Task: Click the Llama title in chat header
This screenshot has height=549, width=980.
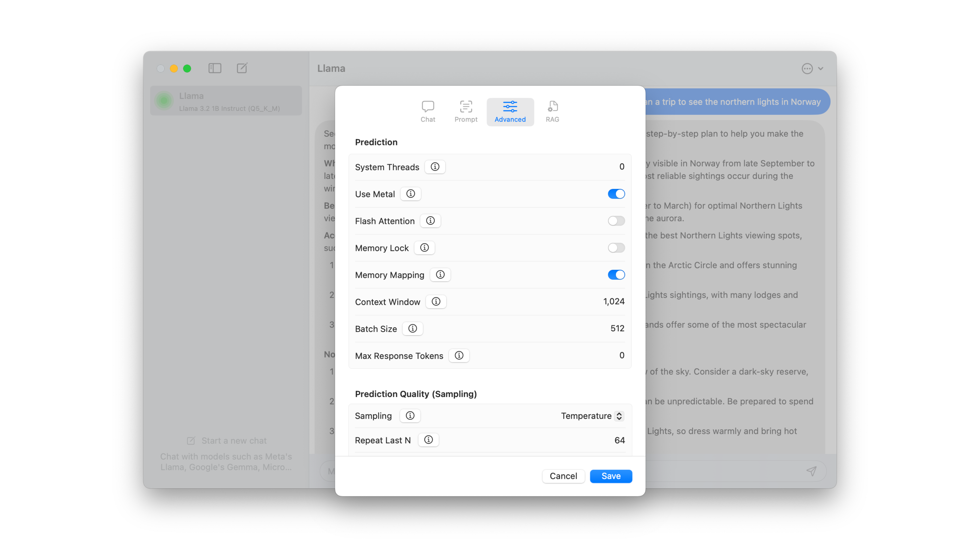Action: [x=331, y=68]
